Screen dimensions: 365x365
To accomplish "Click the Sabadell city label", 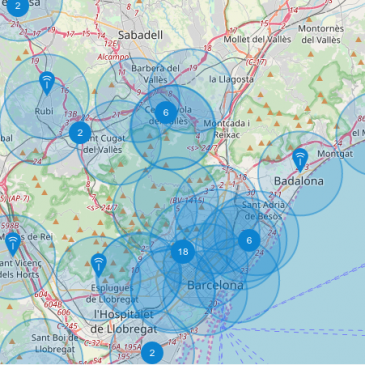I will (x=140, y=35).
